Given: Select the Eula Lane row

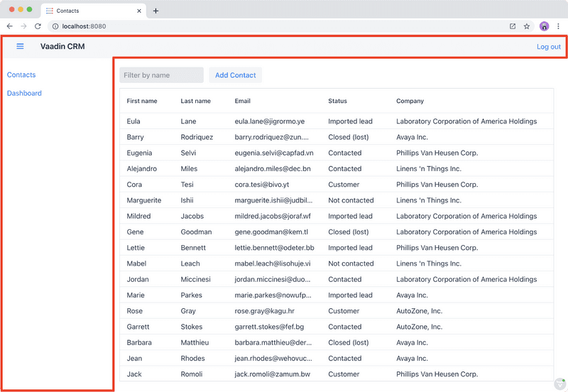Looking at the screenshot, I should 337,121.
